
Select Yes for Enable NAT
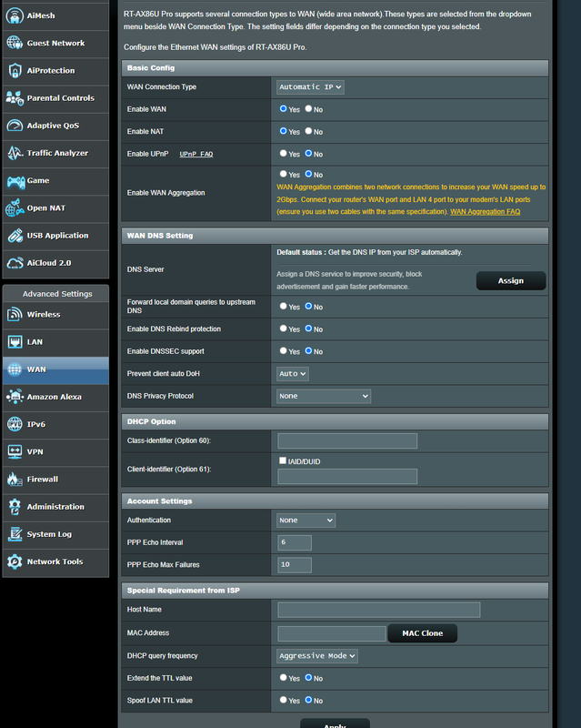tap(283, 131)
